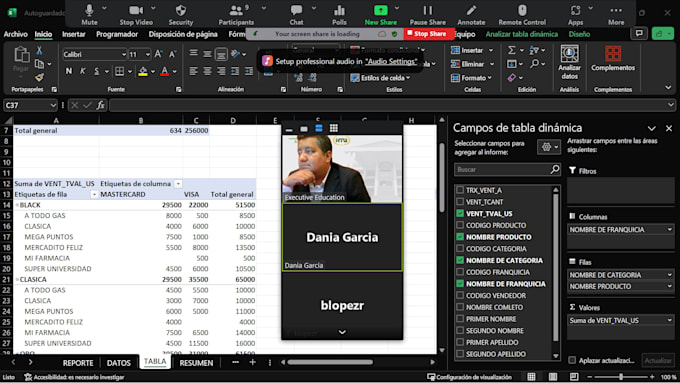Add a new worksheet with plus
Viewport: 680px width, 383px height.
pyautogui.click(x=252, y=362)
